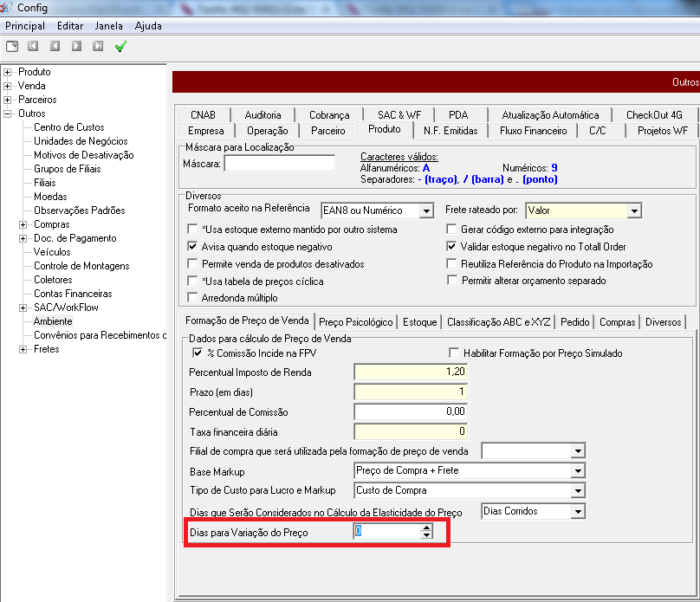The height and width of the screenshot is (602, 700).
Task: Open Formato aceito na Referência dropdown
Action: coord(425,210)
